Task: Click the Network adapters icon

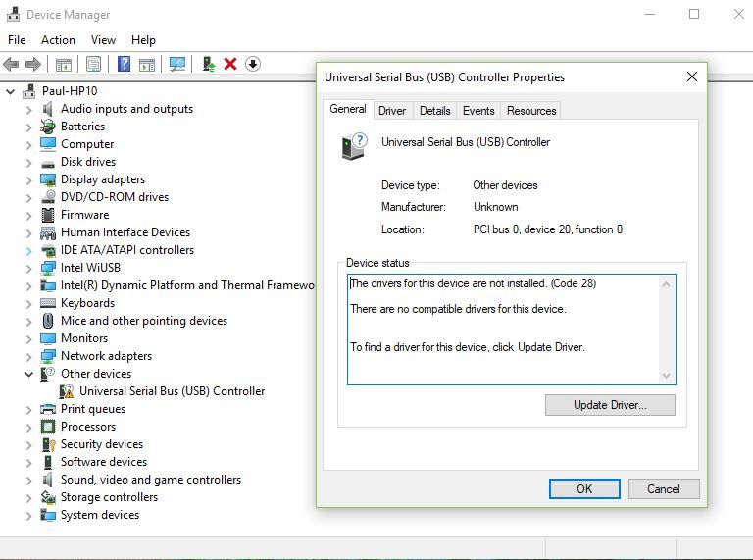Action: click(x=47, y=356)
